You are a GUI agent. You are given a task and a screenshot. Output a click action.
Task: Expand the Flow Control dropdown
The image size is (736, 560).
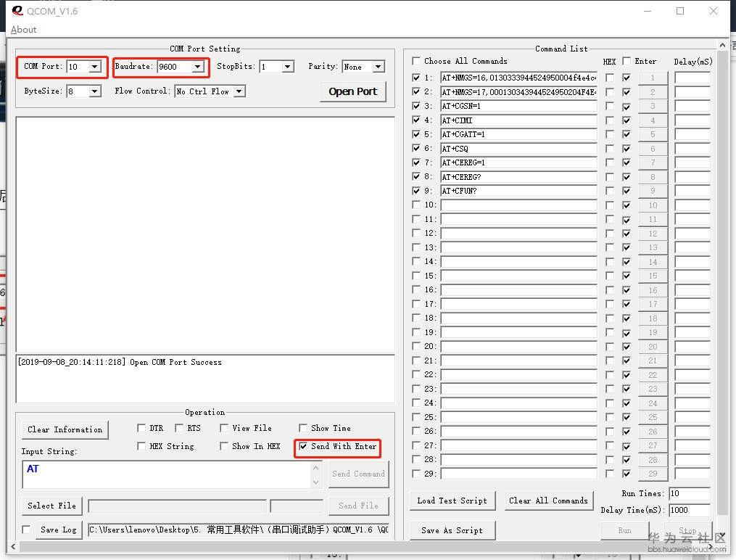point(239,91)
